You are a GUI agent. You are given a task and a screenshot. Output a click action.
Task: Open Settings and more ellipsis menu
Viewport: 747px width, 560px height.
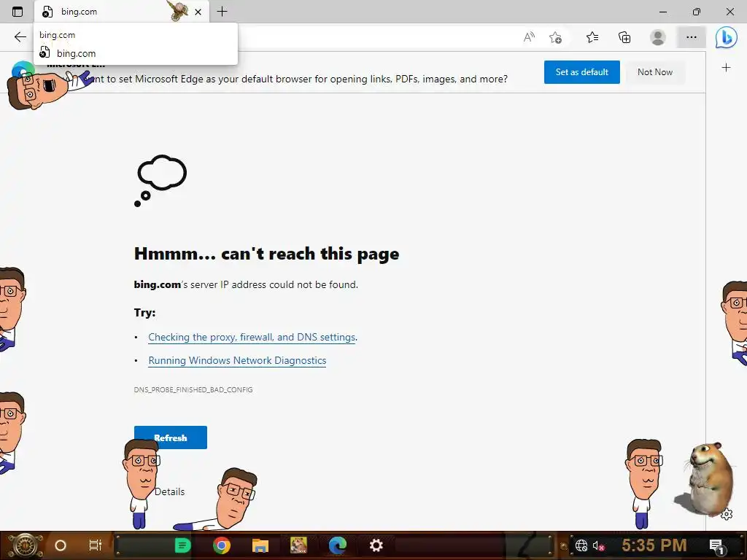click(692, 37)
